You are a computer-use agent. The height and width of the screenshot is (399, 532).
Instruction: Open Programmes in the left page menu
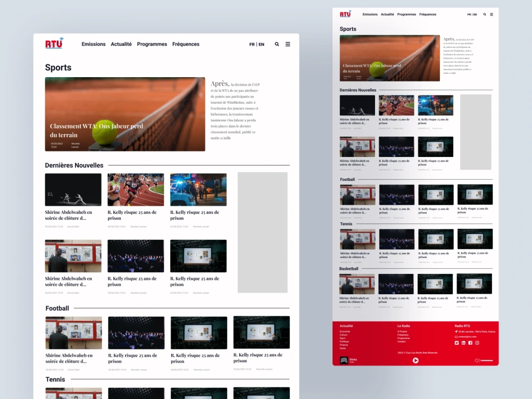coord(152,44)
